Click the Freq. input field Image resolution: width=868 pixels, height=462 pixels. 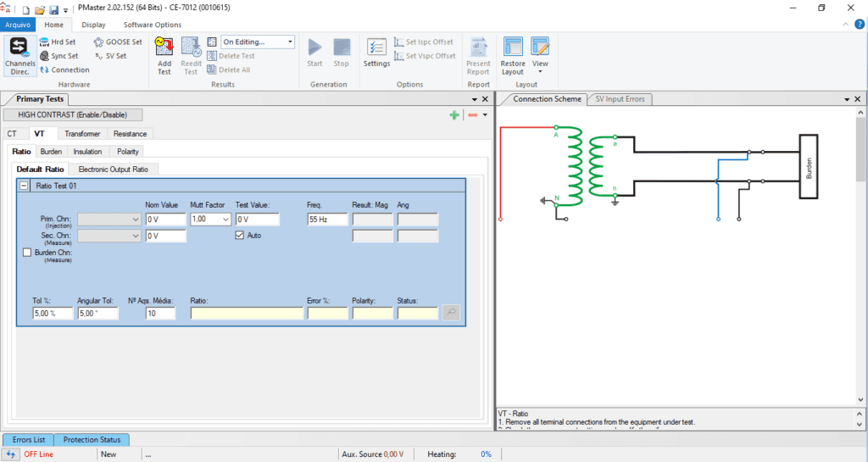coord(328,220)
